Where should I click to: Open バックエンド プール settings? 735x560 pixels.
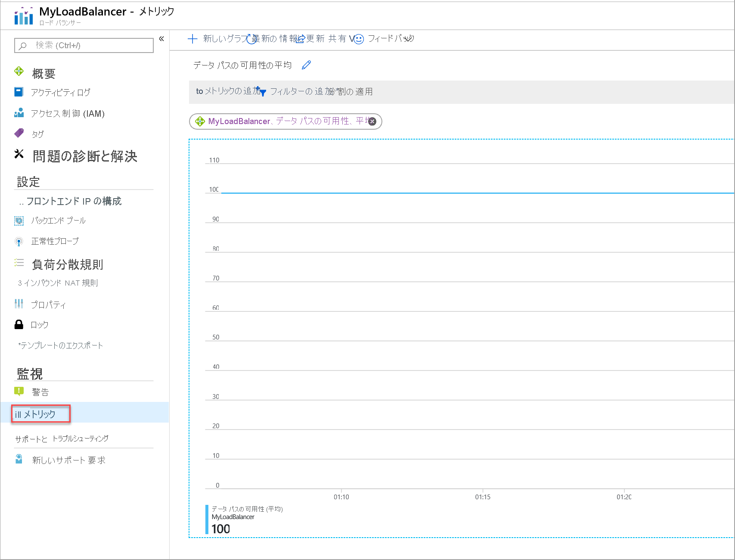tap(58, 221)
